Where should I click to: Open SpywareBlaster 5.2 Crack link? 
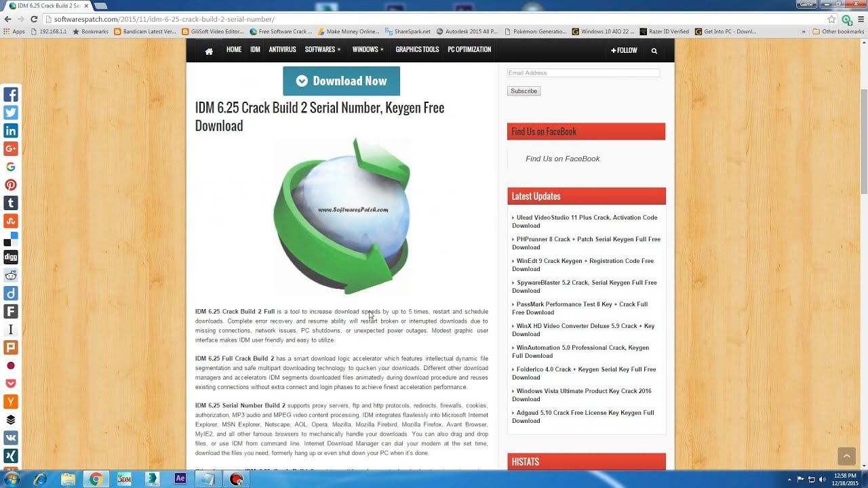click(585, 287)
